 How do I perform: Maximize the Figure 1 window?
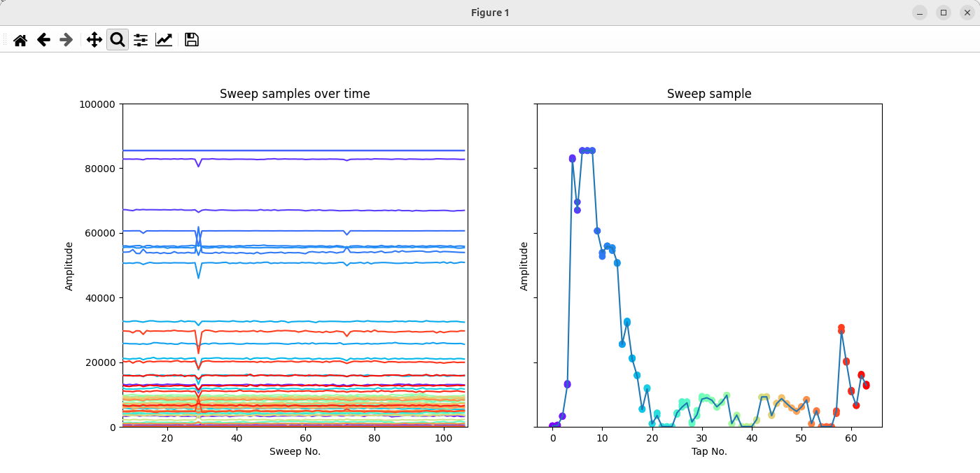[944, 13]
